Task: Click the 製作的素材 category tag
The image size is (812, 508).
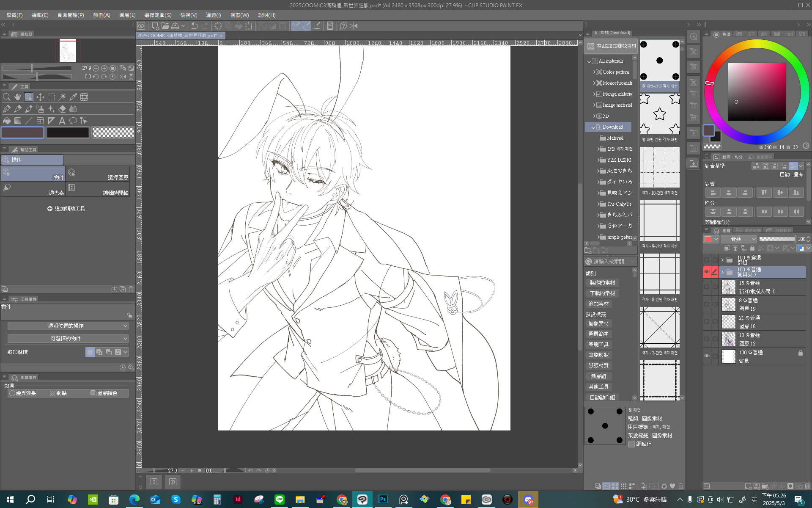Action: [x=602, y=283]
